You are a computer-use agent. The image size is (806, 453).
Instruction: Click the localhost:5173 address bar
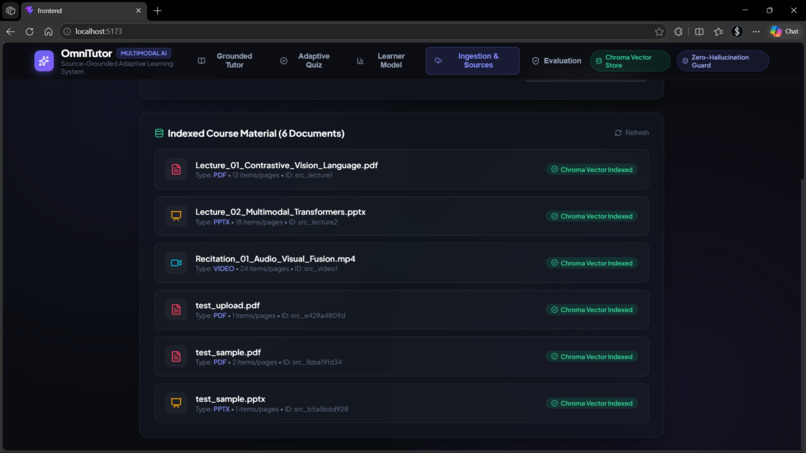[360, 31]
